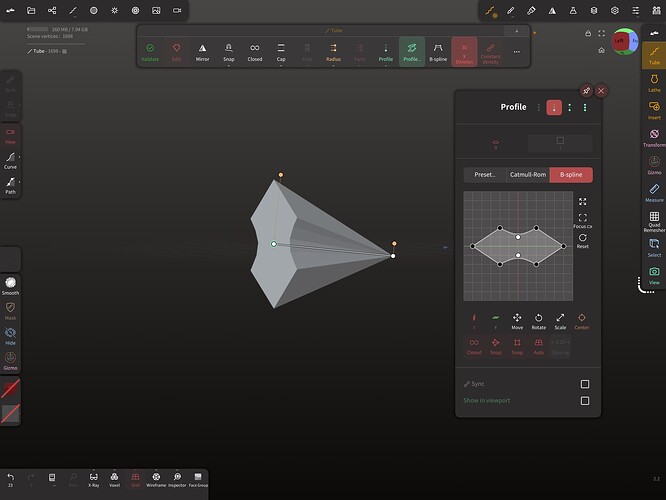The height and width of the screenshot is (500, 666).
Task: Enable the Show in viewport checkbox
Action: (585, 401)
